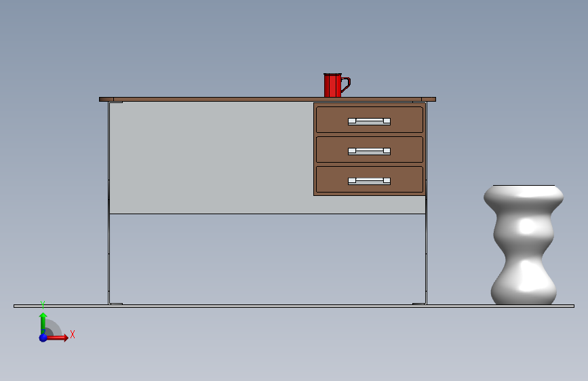Click the green Y axis arrow
The width and height of the screenshot is (588, 381).
pyautogui.click(x=43, y=323)
